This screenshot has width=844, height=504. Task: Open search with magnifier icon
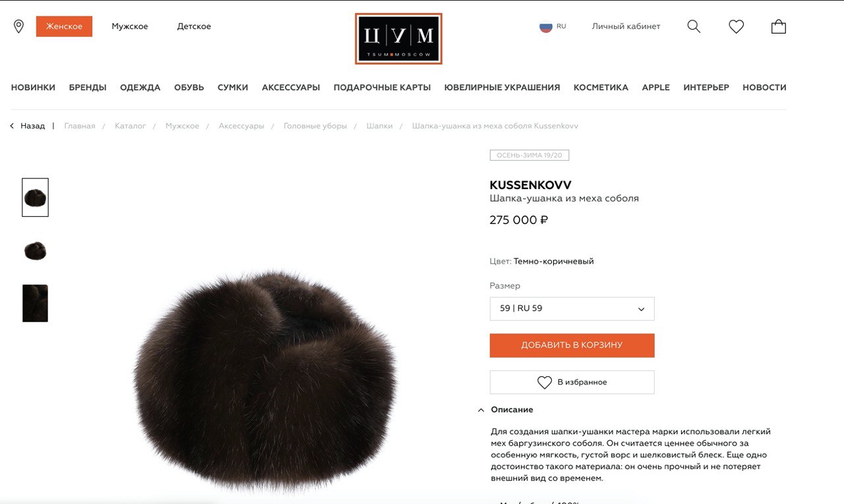(x=694, y=26)
